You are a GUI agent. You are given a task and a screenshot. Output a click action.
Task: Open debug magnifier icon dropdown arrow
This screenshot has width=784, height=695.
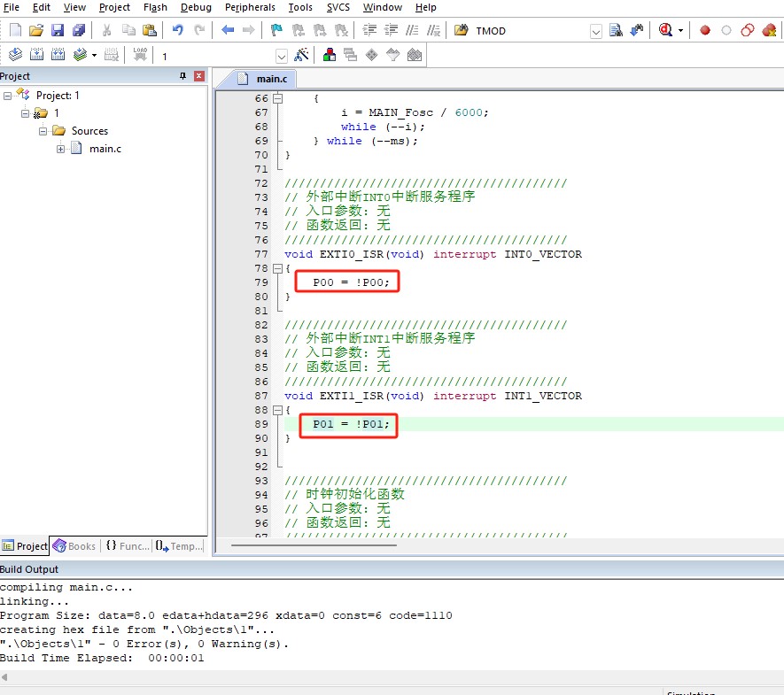(x=680, y=31)
